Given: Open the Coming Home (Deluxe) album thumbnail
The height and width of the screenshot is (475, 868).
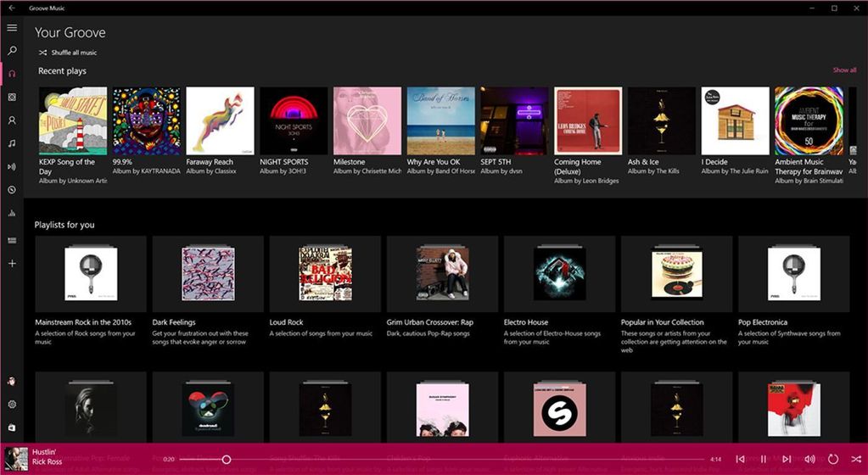Looking at the screenshot, I should 588,120.
